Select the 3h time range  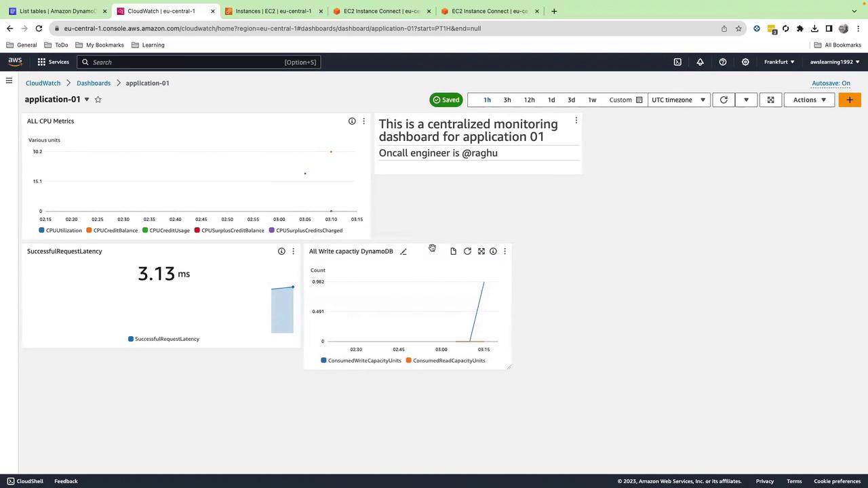pos(507,100)
